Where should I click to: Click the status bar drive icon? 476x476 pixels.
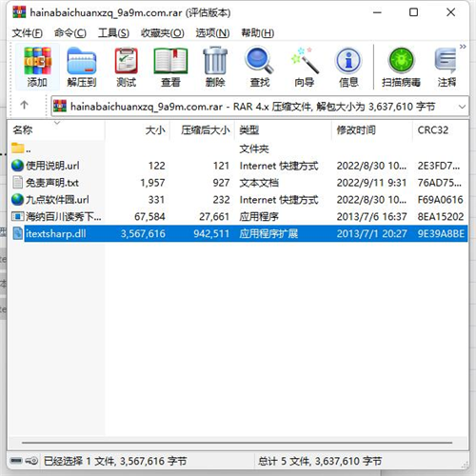click(16, 460)
